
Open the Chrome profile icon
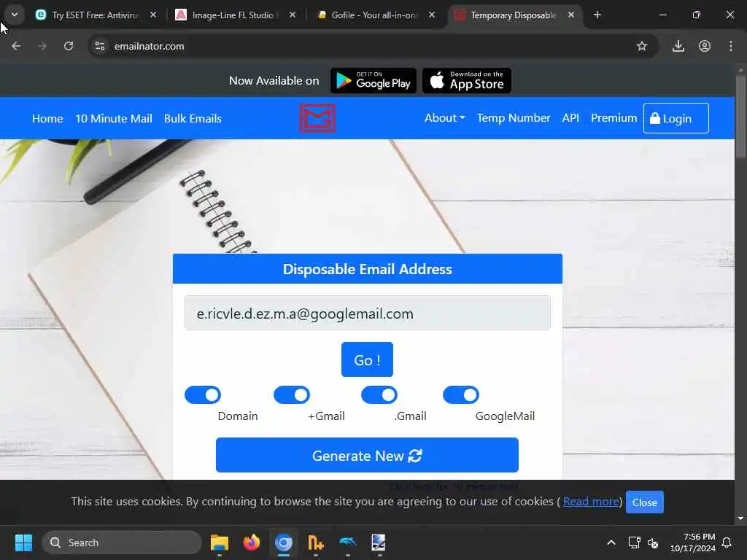(x=705, y=46)
